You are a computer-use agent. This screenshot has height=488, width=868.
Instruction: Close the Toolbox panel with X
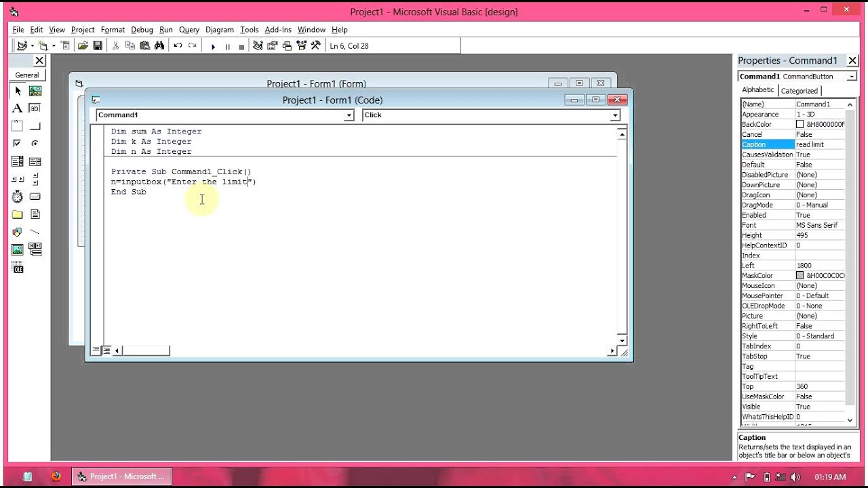point(39,60)
